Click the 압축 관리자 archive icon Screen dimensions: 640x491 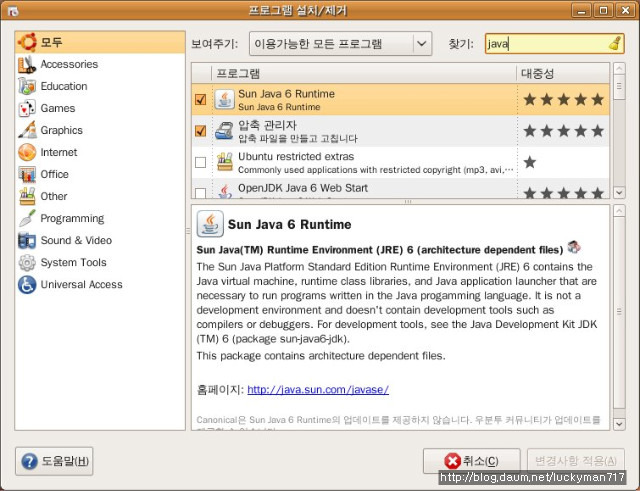(224, 131)
